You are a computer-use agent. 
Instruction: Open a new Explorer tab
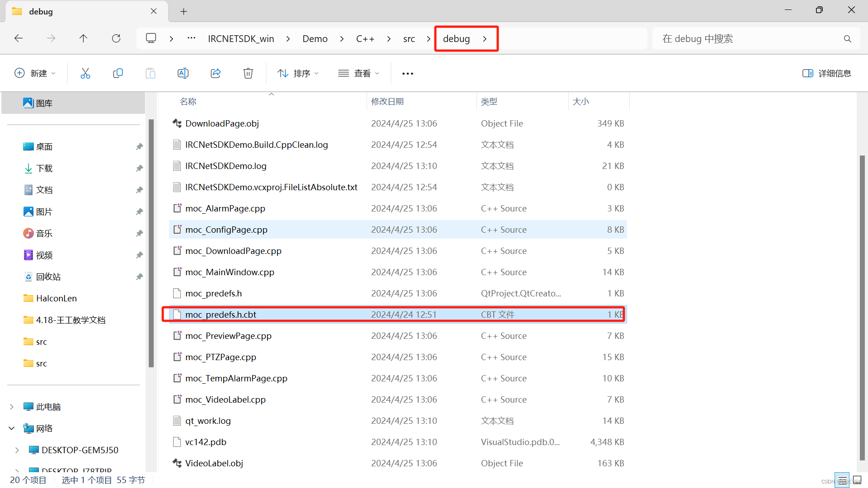pos(184,11)
